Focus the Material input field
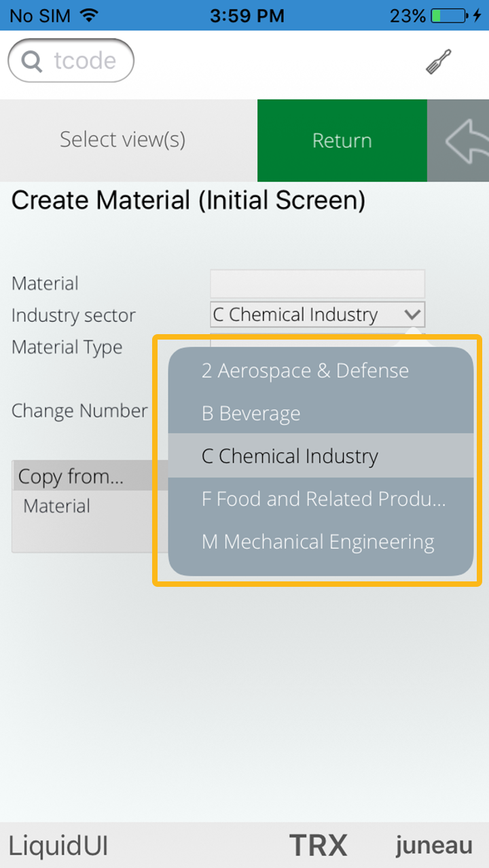This screenshot has width=489, height=868. point(317,283)
